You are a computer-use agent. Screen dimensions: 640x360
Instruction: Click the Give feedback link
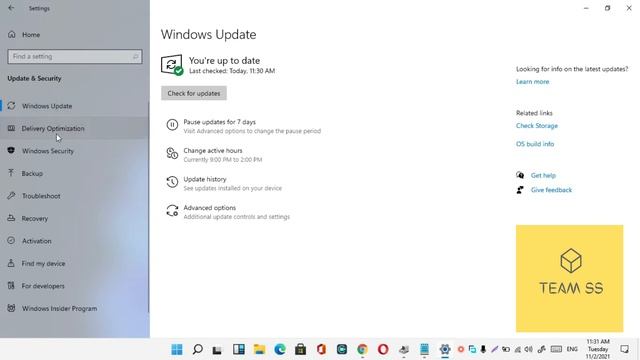(x=551, y=190)
